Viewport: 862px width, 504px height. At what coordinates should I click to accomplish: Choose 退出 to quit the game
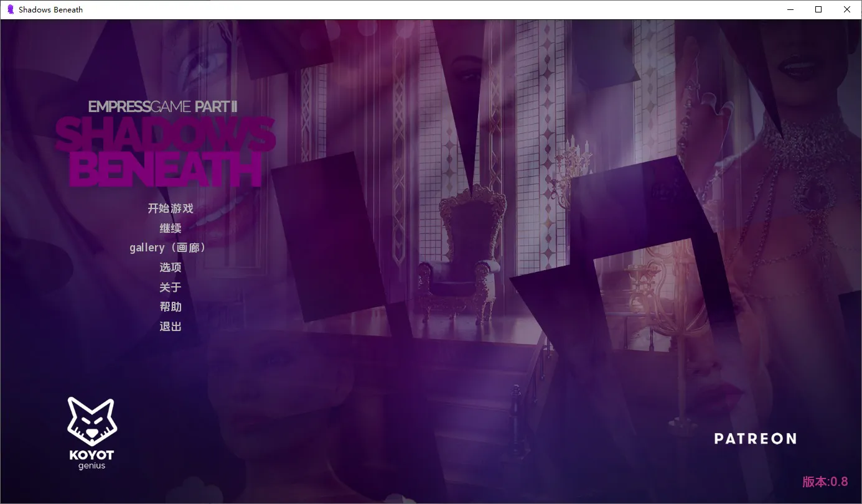pos(171,327)
